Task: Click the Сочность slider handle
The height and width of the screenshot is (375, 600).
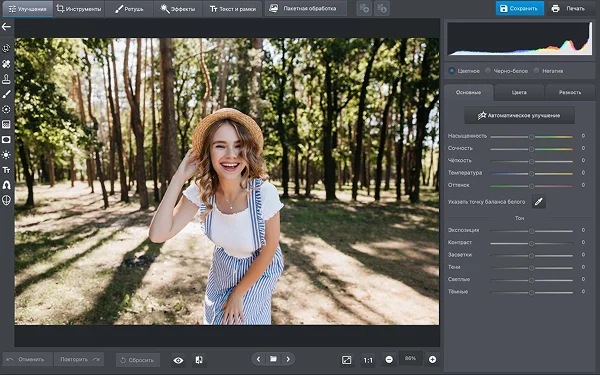Action: tap(532, 149)
